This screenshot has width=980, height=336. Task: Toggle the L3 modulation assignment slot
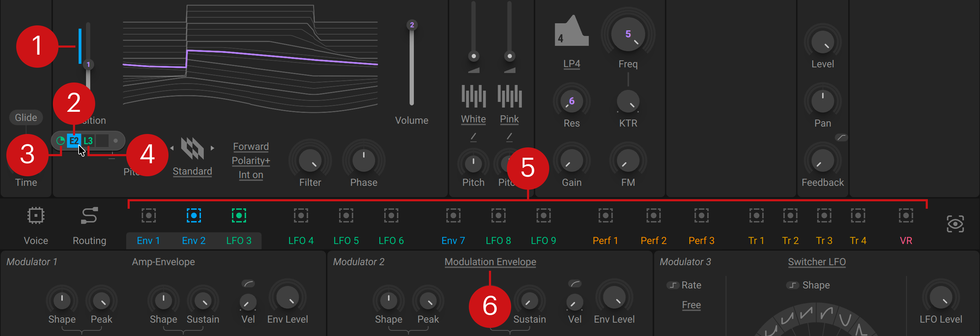pyautogui.click(x=88, y=141)
